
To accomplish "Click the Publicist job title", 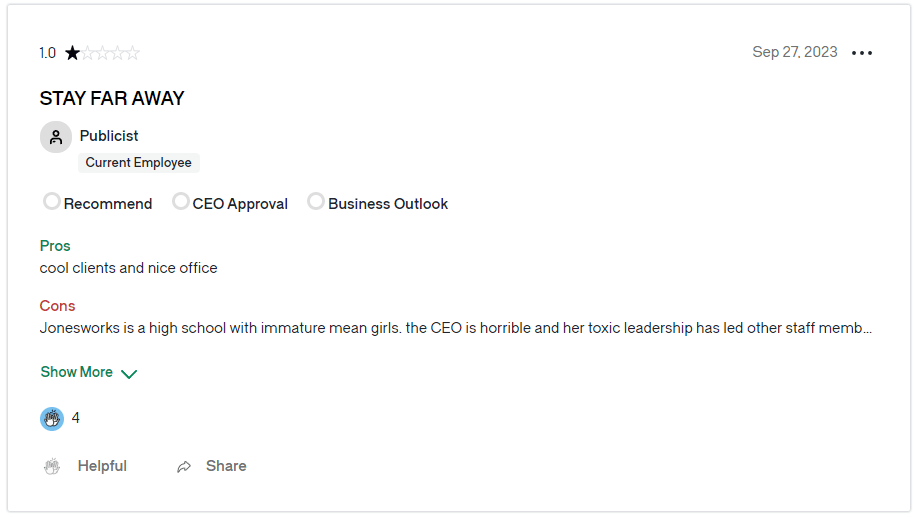I will [109, 136].
